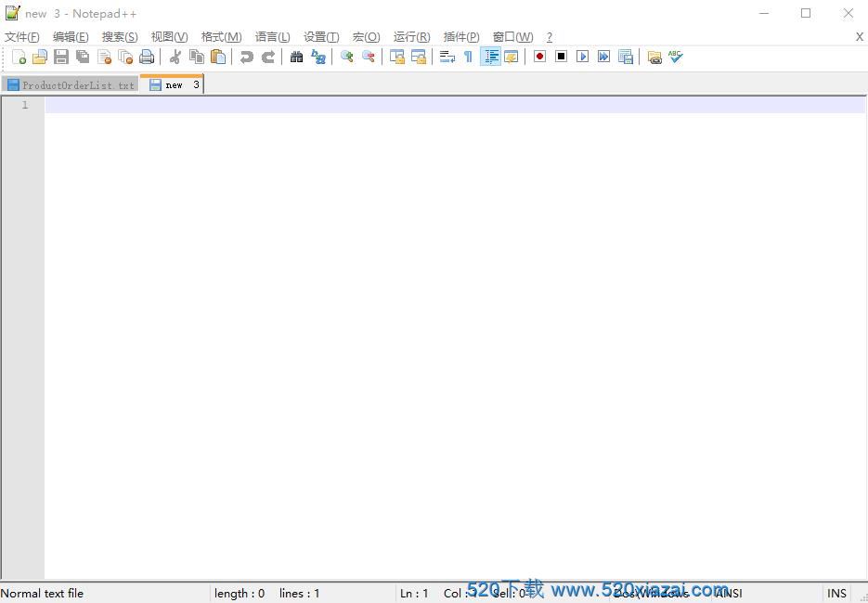Image resolution: width=868 pixels, height=603 pixels.
Task: Save the current recorded macro icon
Action: click(x=626, y=57)
